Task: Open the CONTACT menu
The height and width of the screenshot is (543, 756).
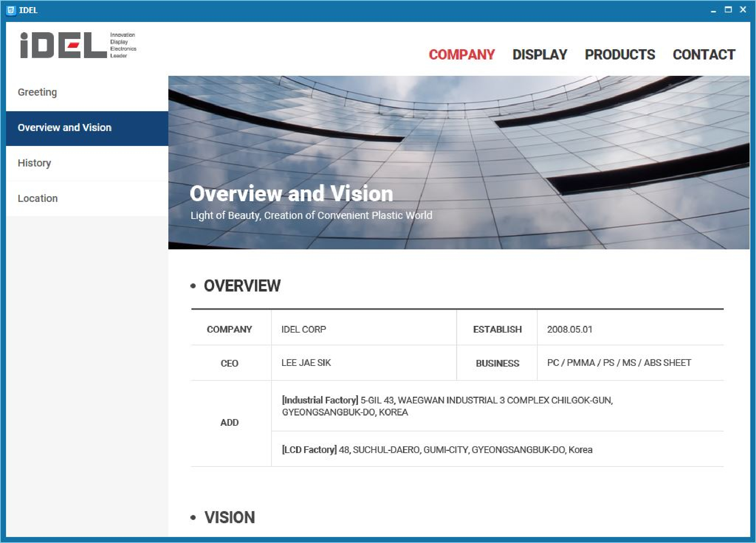Action: point(704,55)
